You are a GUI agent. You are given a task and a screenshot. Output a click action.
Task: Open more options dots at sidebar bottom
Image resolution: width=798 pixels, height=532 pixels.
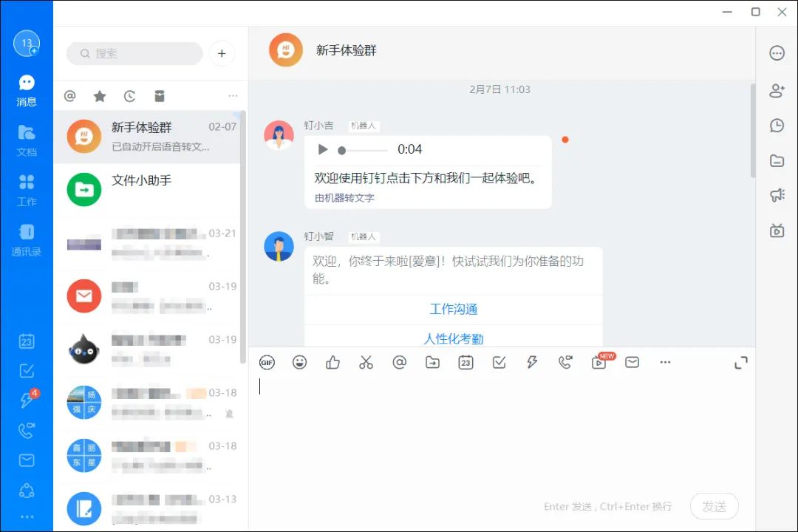(x=27, y=516)
